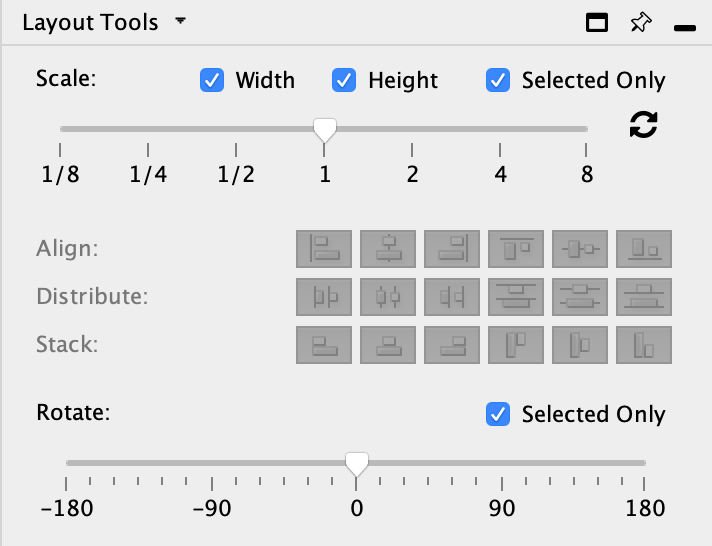Click the Align top edges icon
This screenshot has width=712, height=546.
(516, 249)
